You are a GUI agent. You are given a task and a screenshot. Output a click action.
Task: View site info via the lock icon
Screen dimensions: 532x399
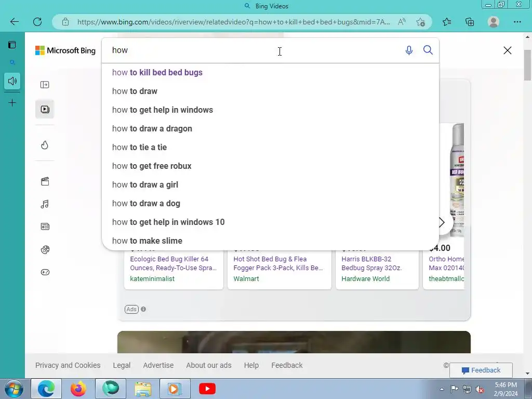(x=65, y=22)
